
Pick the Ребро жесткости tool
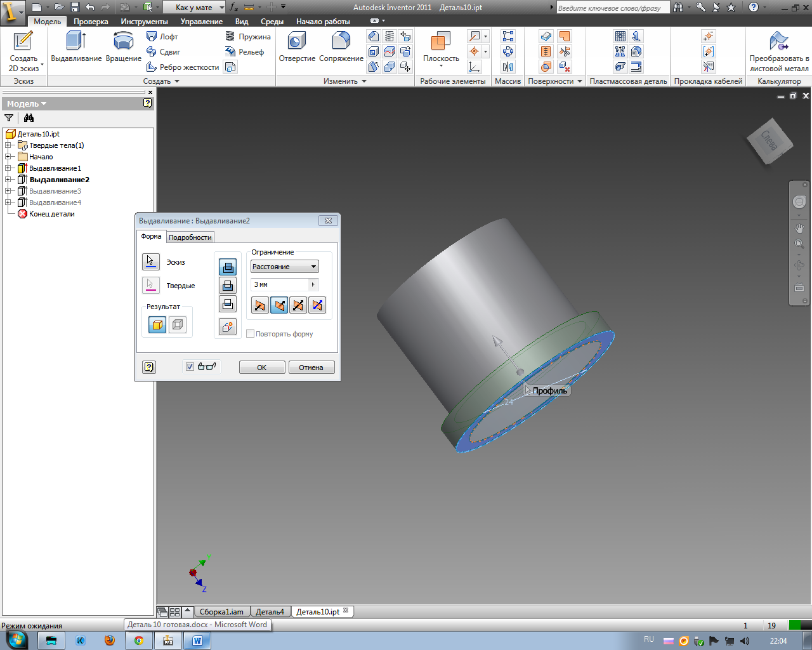183,67
